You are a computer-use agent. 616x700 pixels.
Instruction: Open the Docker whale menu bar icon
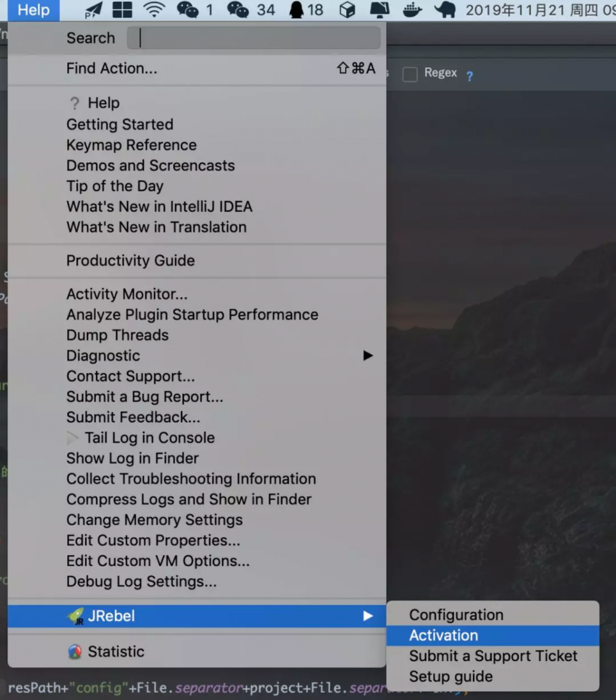pos(412,10)
